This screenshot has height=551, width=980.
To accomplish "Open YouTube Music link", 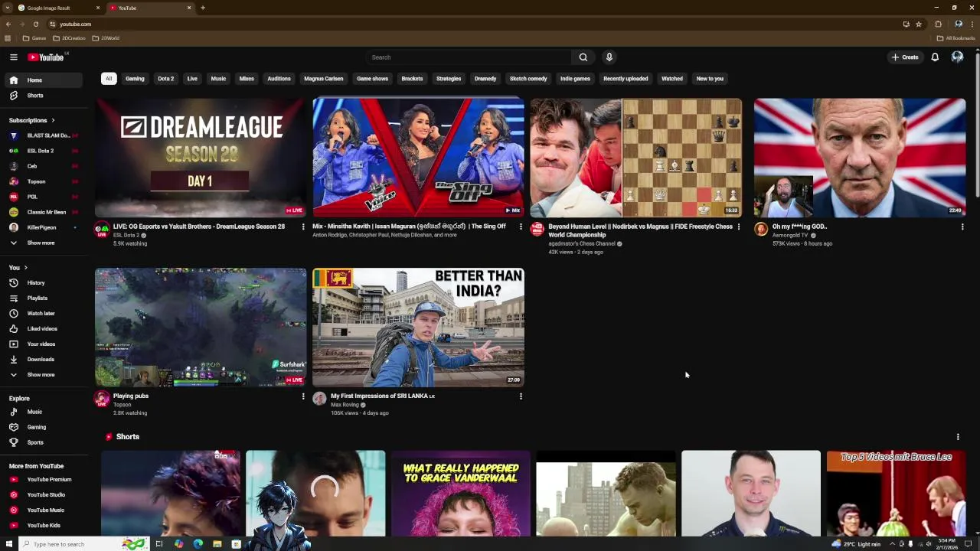I will pyautogui.click(x=44, y=510).
